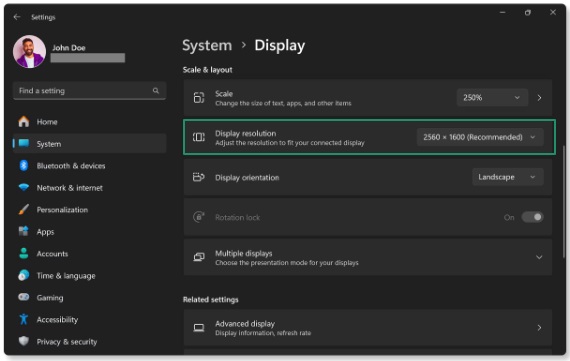Click System in the breadcrumb heading
Screen dimensions: 570x361
pyautogui.click(x=207, y=45)
